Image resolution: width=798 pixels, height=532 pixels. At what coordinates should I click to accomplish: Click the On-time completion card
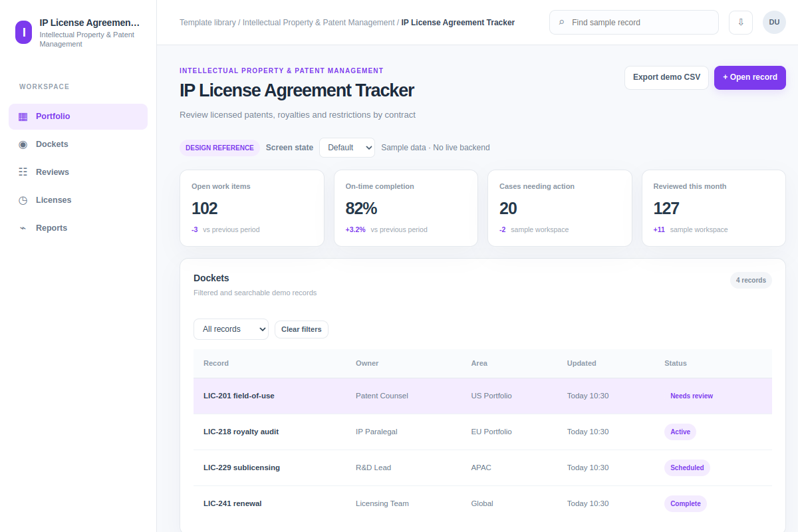pyautogui.click(x=406, y=208)
